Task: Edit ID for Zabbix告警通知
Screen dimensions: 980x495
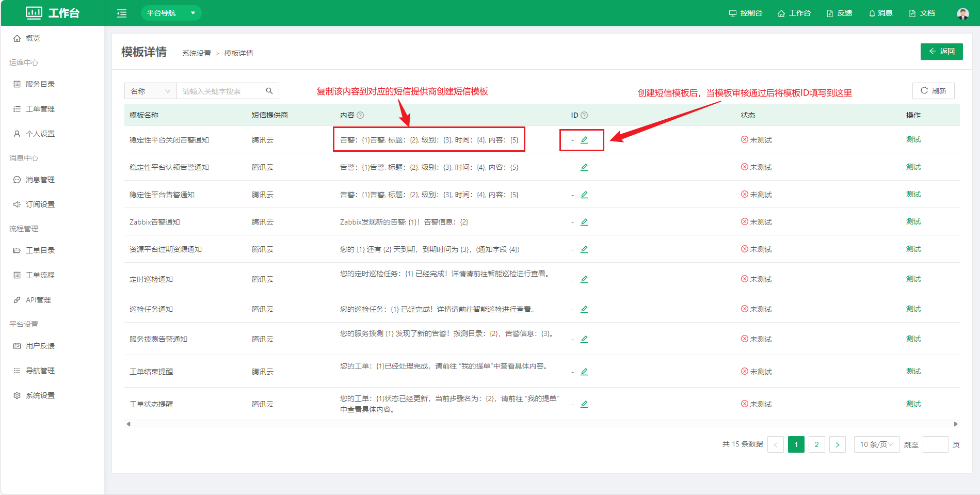Action: pos(584,222)
